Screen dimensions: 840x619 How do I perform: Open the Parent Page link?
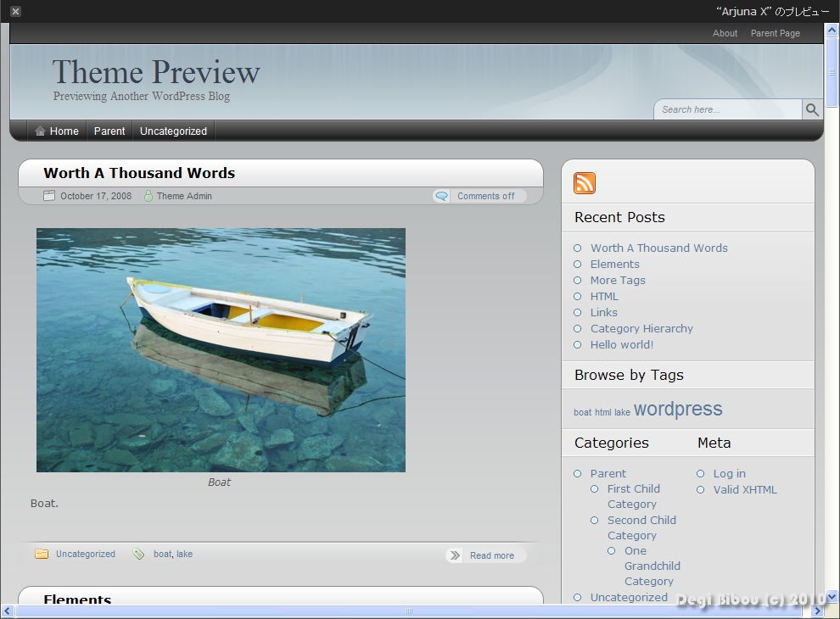pos(776,33)
